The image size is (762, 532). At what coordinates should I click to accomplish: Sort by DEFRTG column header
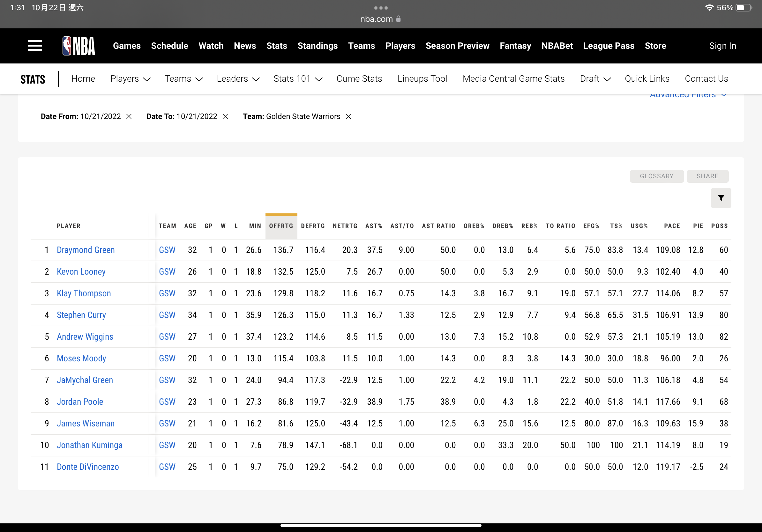pos(313,226)
